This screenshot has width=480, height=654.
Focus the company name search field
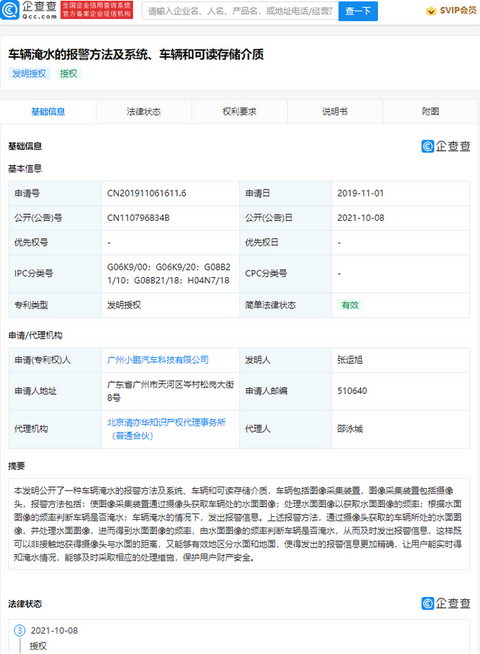pyautogui.click(x=240, y=11)
